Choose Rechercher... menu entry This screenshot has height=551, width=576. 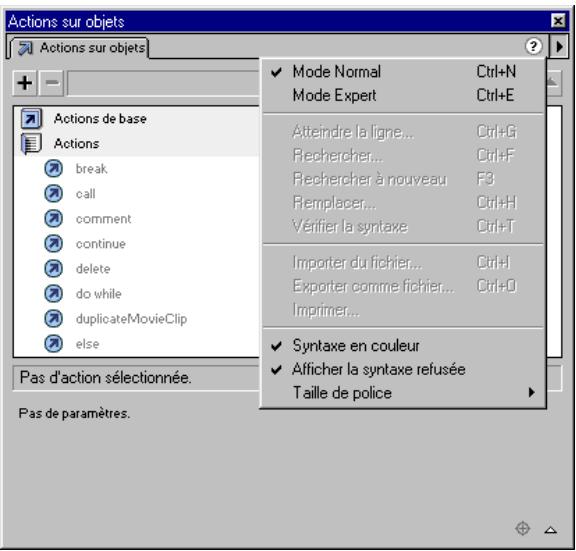coord(403,155)
